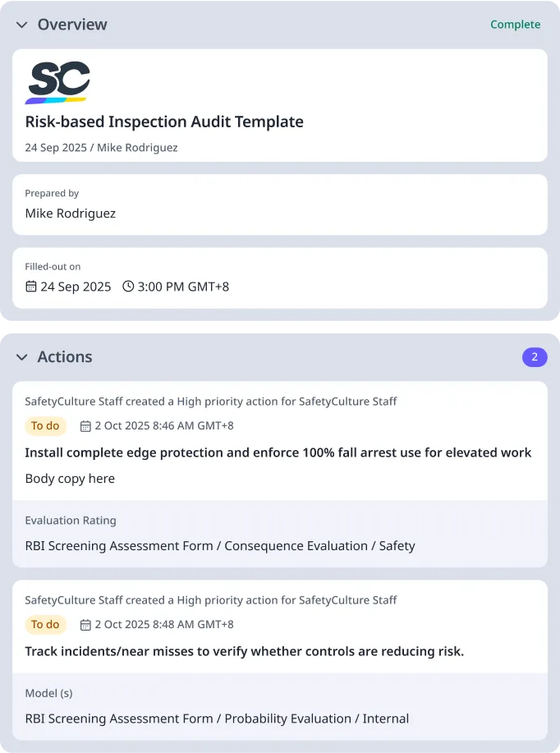The height and width of the screenshot is (753, 560).
Task: Click calendar icon next to 8:46 AM due date
Action: tap(85, 426)
